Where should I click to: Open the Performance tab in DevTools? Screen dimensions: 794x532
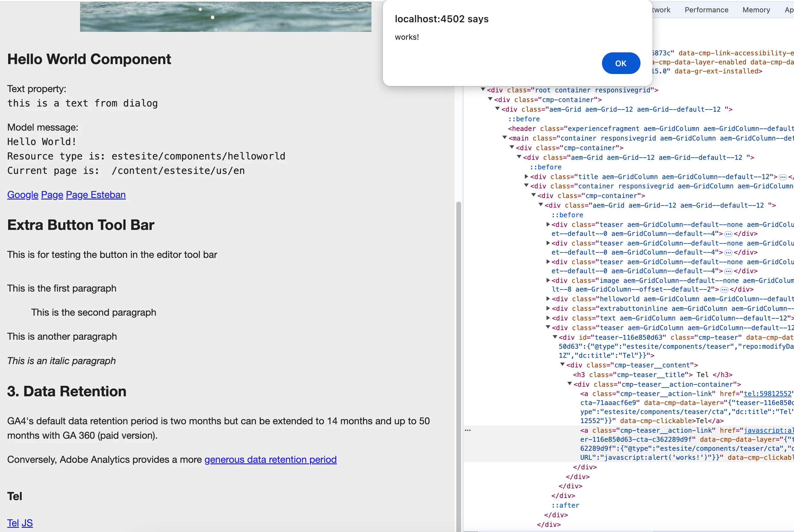coord(706,10)
